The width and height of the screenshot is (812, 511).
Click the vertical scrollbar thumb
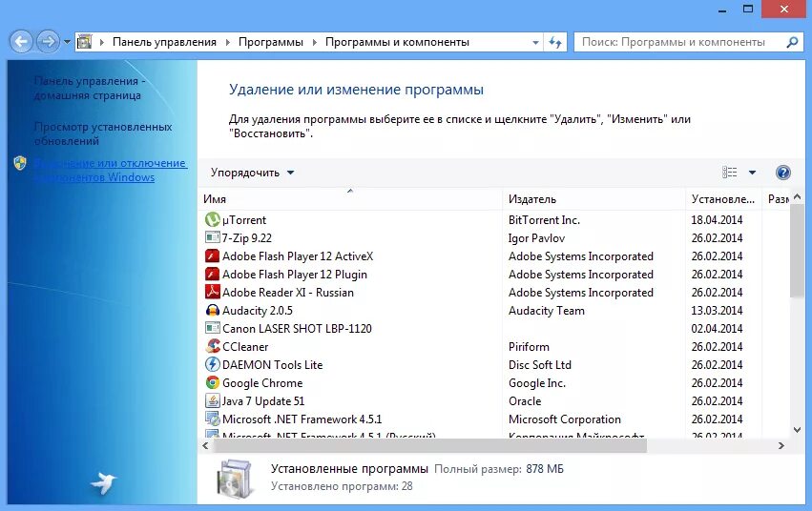pos(797,251)
